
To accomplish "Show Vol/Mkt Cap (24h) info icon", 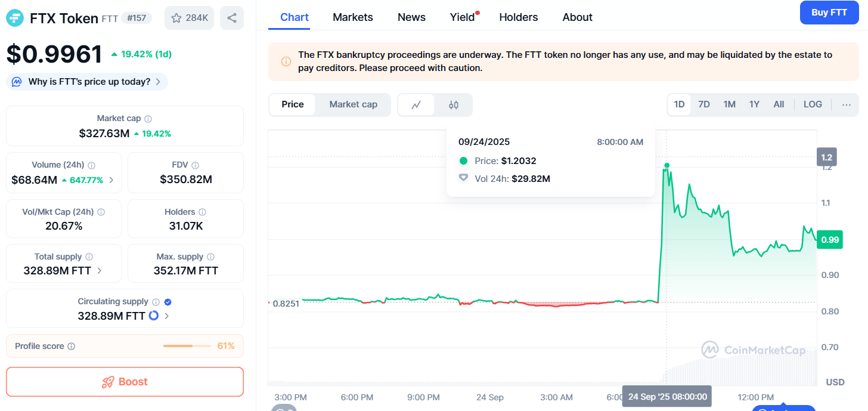I will 101,212.
